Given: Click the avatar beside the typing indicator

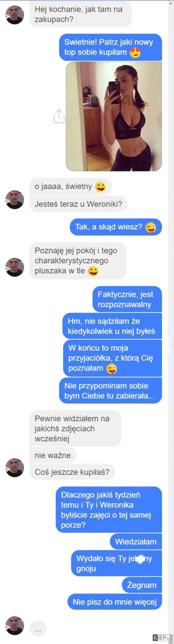Looking at the screenshot, I should (15, 625).
